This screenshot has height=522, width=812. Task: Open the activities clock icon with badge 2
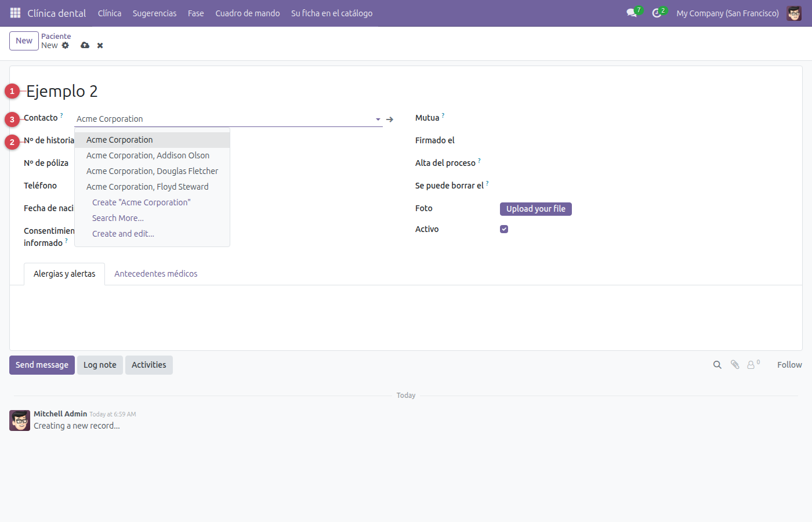(x=657, y=13)
